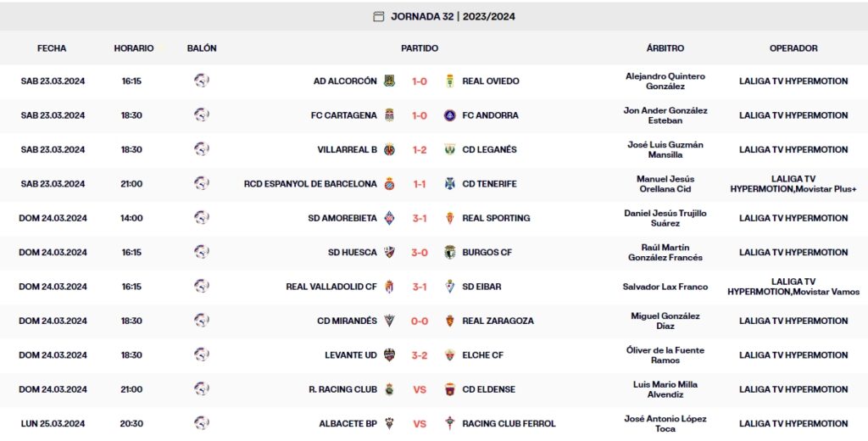The height and width of the screenshot is (441, 868).
Task: Click the SD Huesca team crest
Action: pyautogui.click(x=389, y=253)
